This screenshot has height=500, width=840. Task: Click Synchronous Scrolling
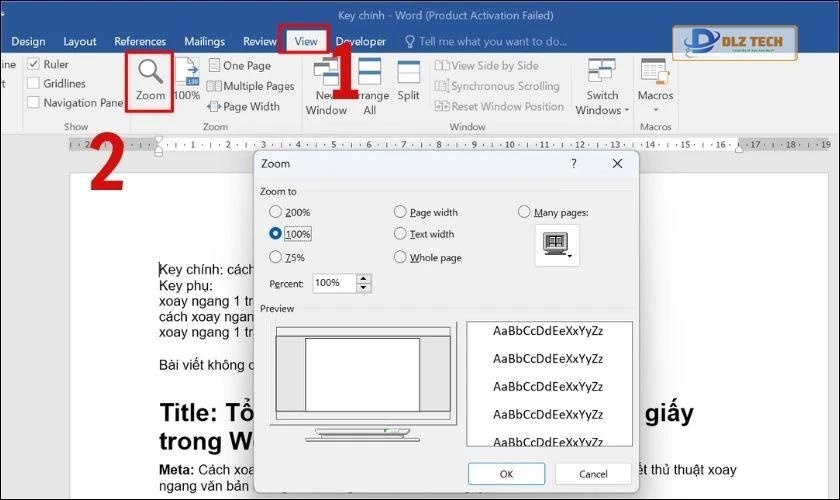(x=497, y=86)
